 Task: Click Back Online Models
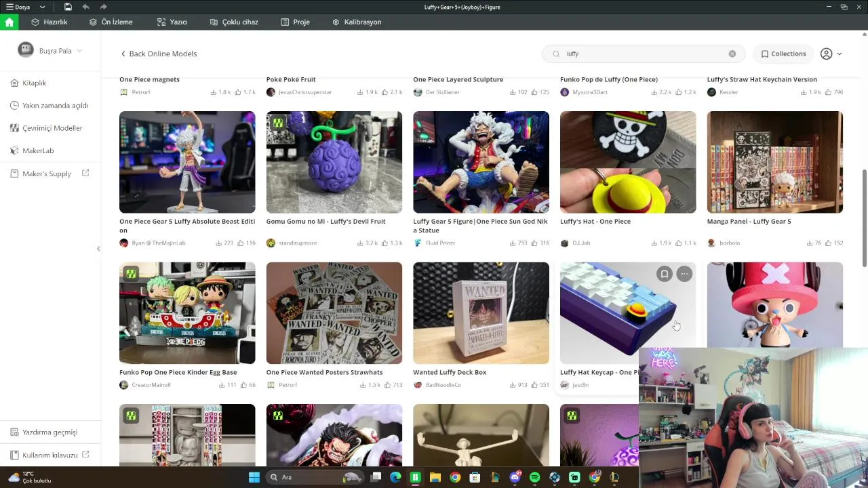(159, 54)
